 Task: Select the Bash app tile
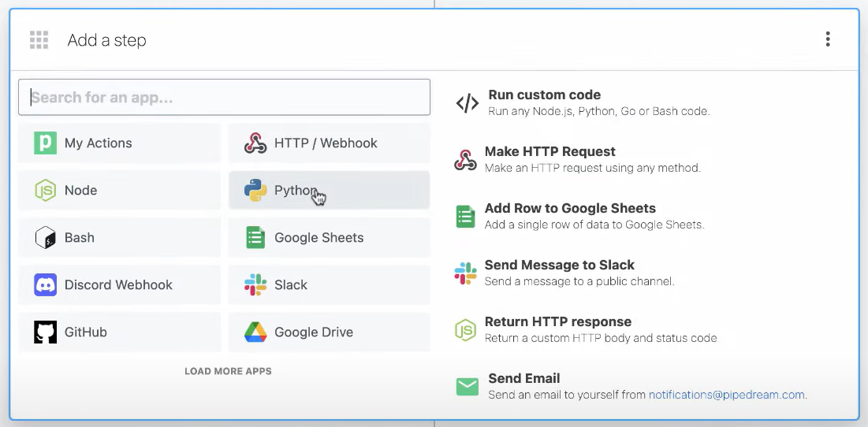(120, 237)
